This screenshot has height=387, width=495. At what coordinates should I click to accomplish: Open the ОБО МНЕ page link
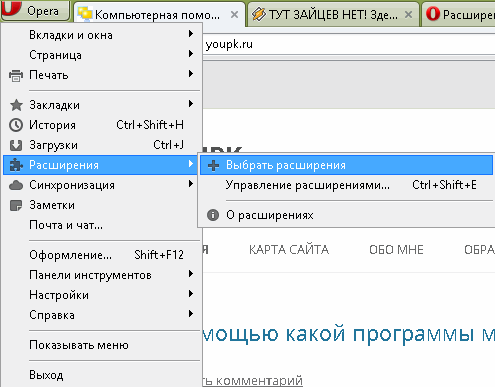pyautogui.click(x=396, y=249)
